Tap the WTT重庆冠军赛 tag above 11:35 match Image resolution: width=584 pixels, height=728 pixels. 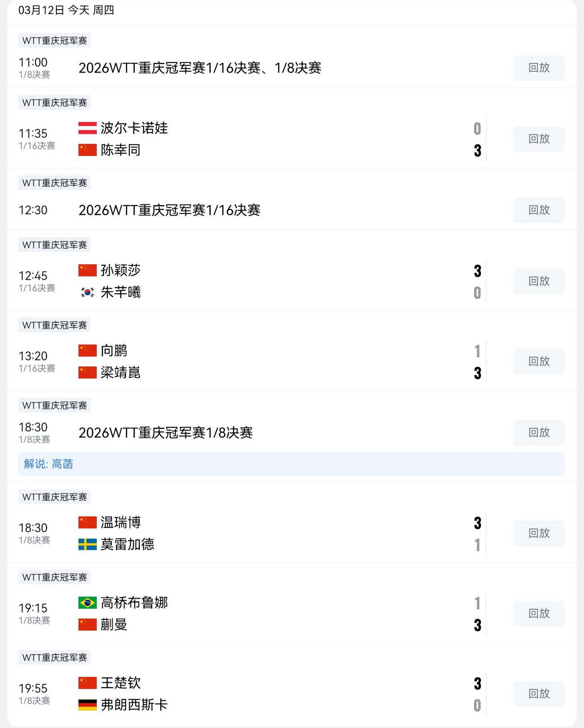55,103
